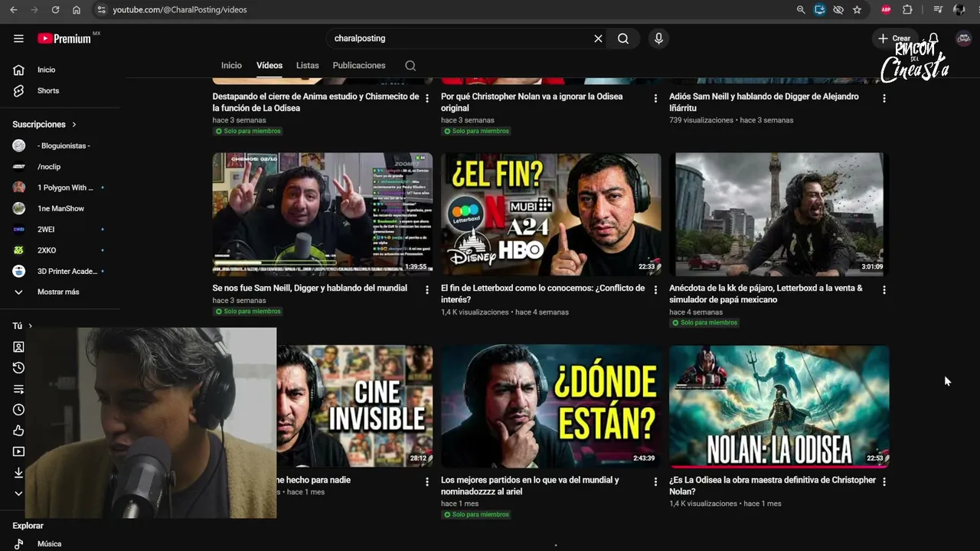Bookmark this page with the star
The height and width of the screenshot is (551, 980).
(x=857, y=10)
